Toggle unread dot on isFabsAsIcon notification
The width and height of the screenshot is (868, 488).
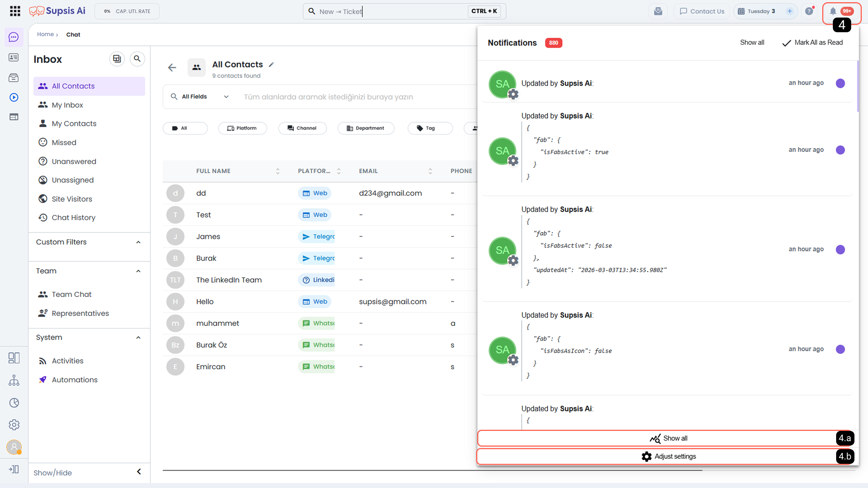[x=840, y=349]
